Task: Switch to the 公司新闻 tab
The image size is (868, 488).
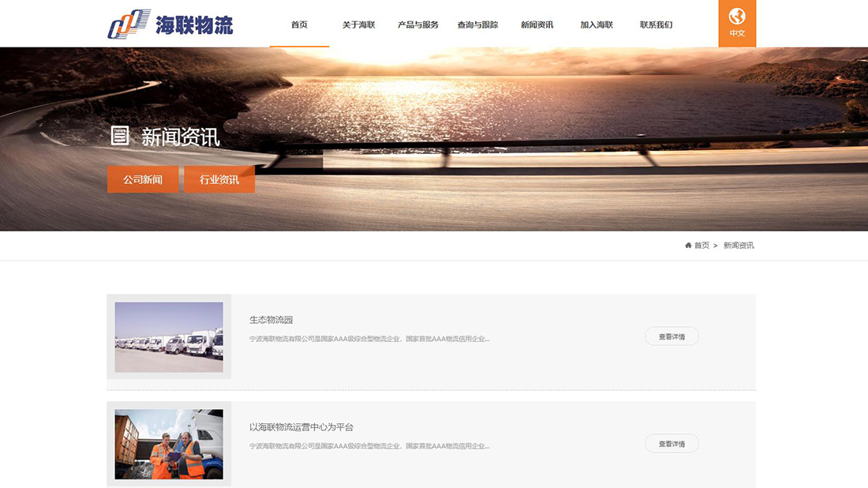Action: [x=143, y=179]
